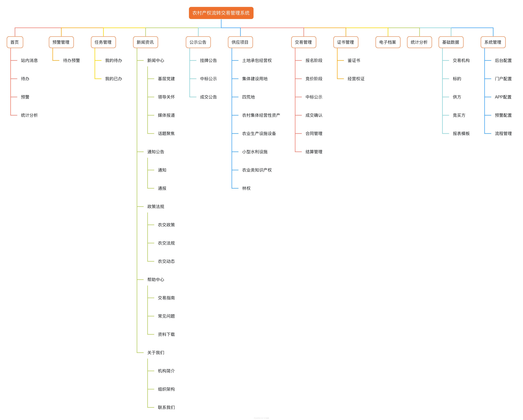Select the 统计分析 top-level node
Screen dimensions: 523x420
click(x=419, y=42)
